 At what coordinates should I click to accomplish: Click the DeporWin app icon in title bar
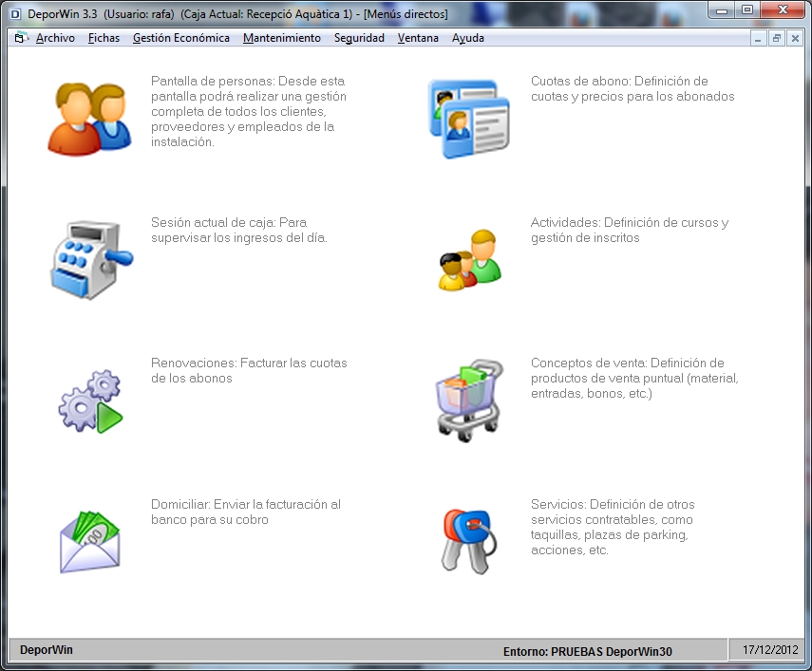click(15, 14)
